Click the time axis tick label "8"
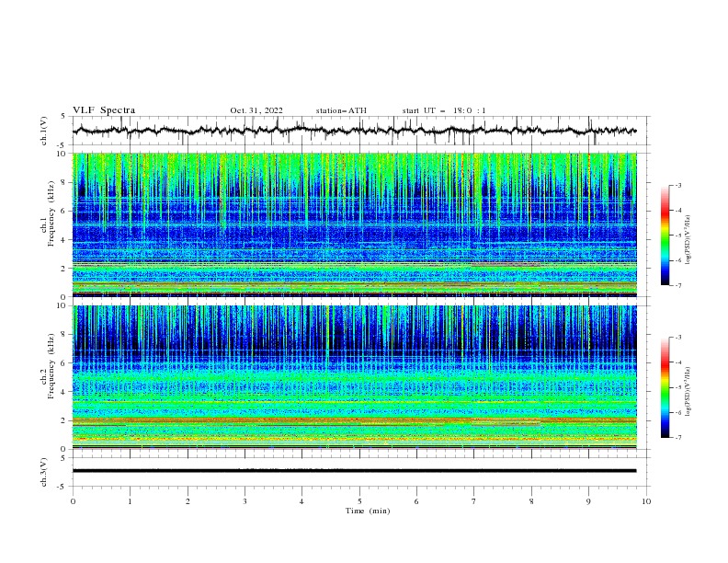The height and width of the screenshot is (563, 728). click(x=531, y=501)
